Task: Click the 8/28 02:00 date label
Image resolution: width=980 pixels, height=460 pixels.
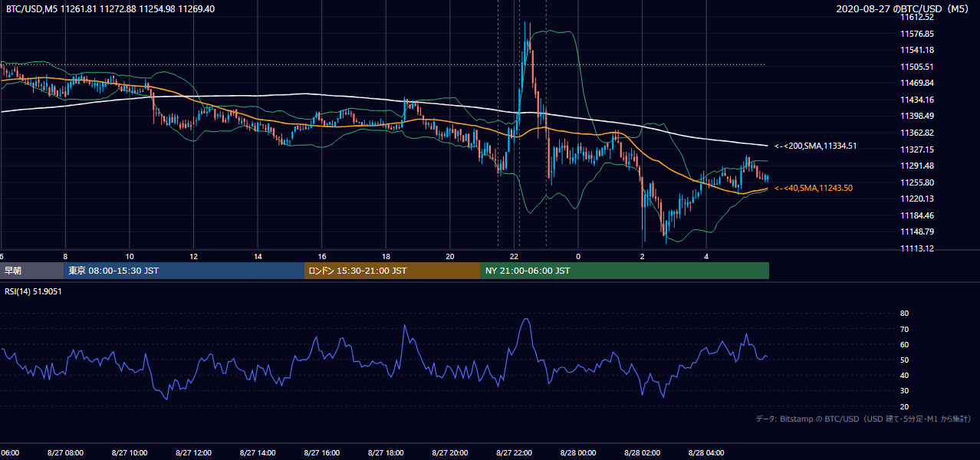Action: tap(643, 453)
